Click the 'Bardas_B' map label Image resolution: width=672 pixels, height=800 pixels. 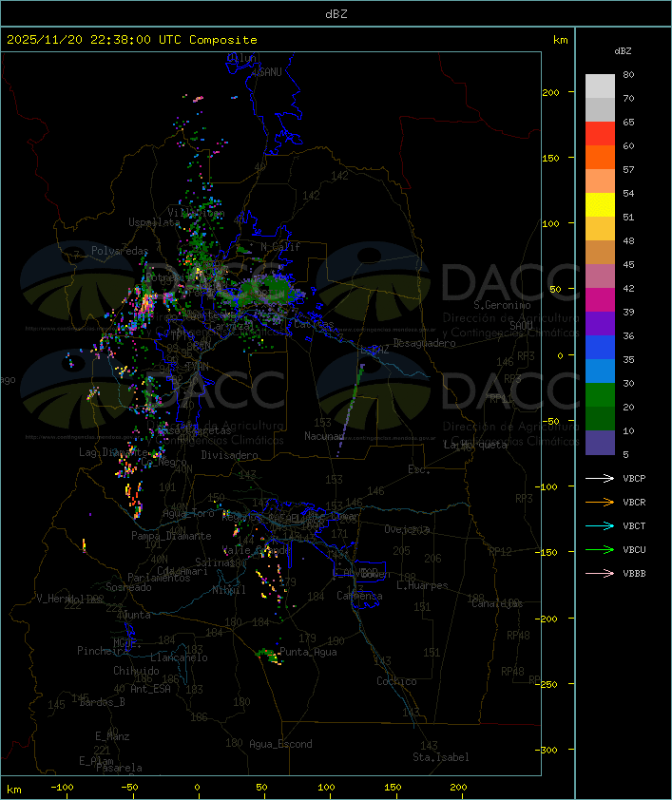click(103, 702)
